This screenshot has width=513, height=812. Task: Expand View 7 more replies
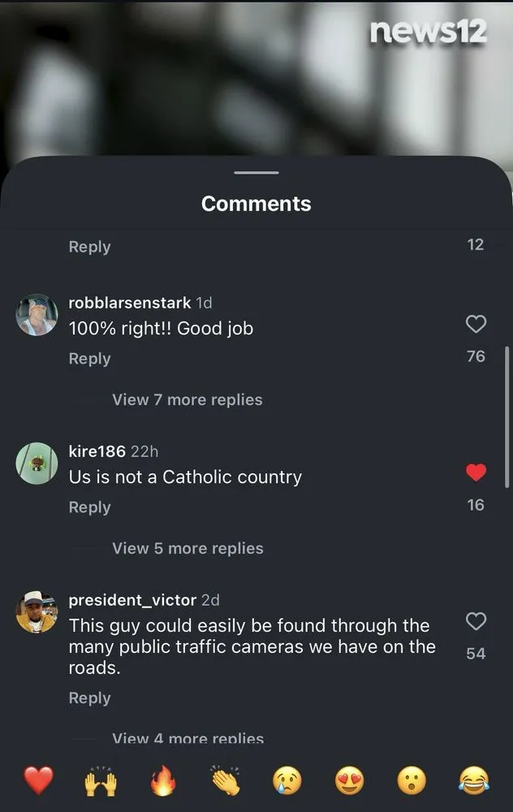coord(188,400)
